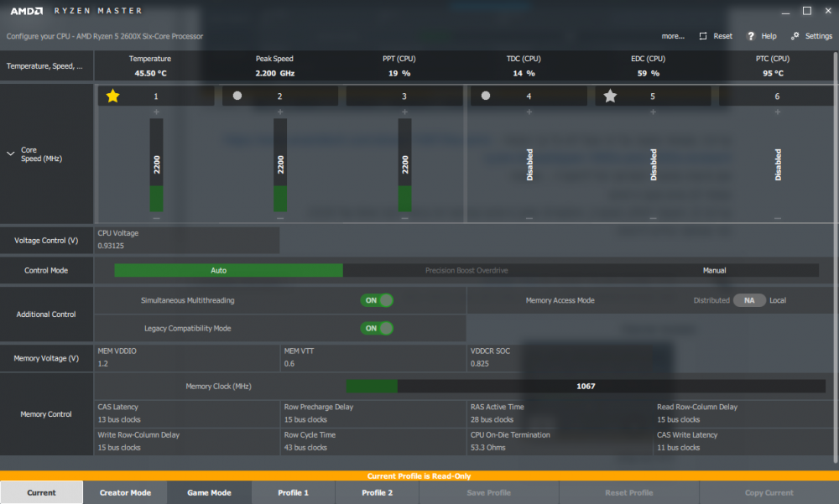Click the Copy Current button
This screenshot has height=504, width=839.
pyautogui.click(x=769, y=492)
